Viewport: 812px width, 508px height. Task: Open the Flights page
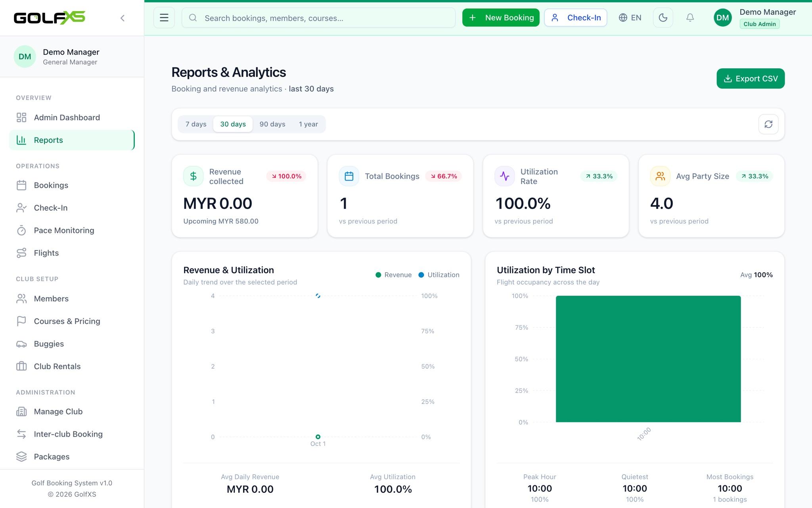click(x=72, y=253)
